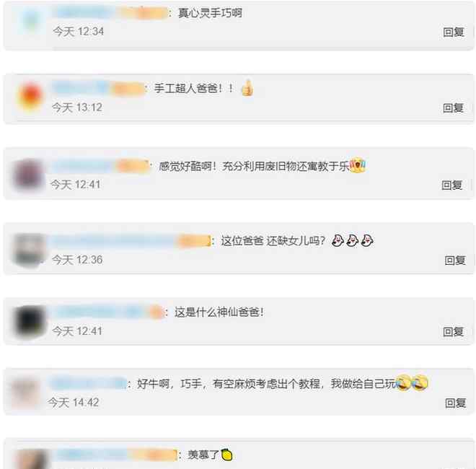Open the blurred username on the 真心灵手巧啊 comment

click(x=111, y=13)
